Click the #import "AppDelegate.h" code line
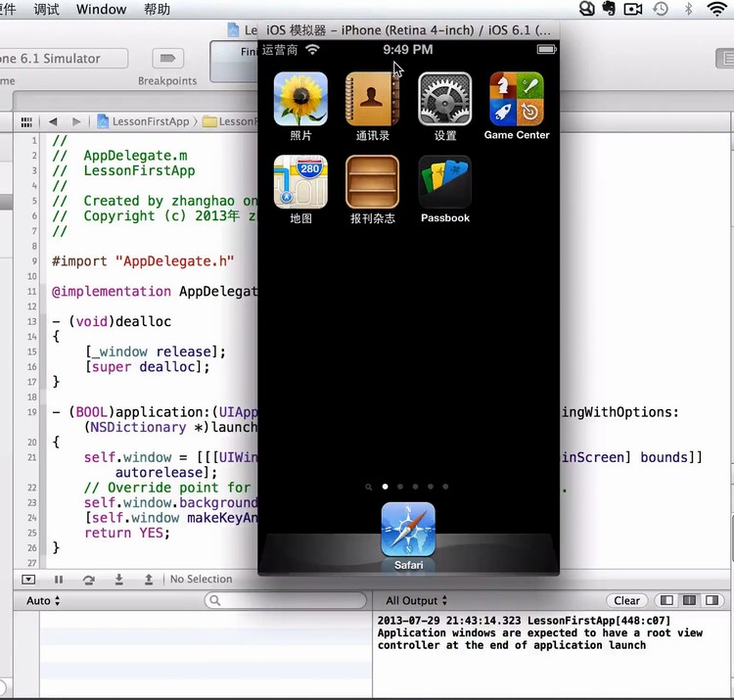734x700 pixels. [x=143, y=261]
